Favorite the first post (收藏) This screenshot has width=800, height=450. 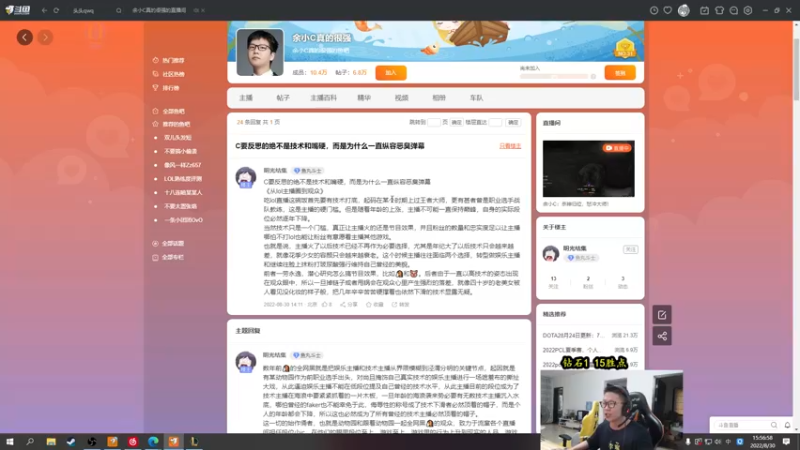(374, 305)
